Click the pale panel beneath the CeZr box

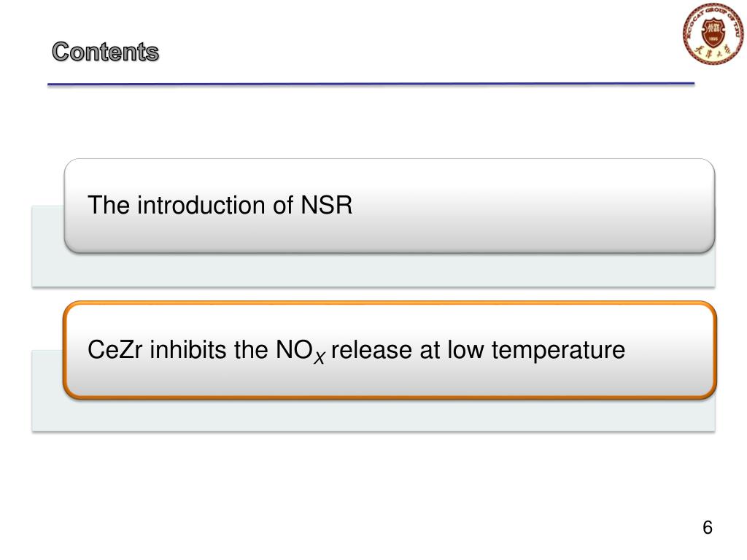(373, 416)
